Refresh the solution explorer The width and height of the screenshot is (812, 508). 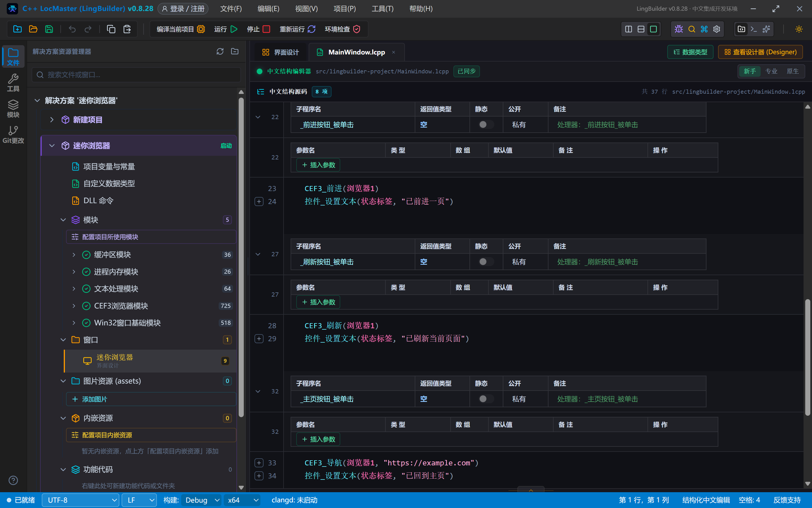click(x=220, y=51)
